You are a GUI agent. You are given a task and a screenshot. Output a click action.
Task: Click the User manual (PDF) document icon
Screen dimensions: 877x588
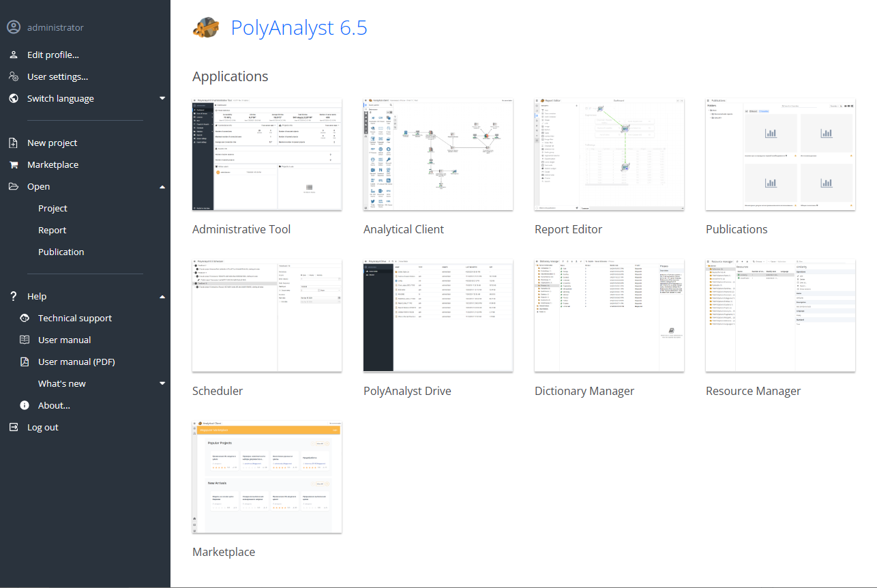(x=24, y=361)
